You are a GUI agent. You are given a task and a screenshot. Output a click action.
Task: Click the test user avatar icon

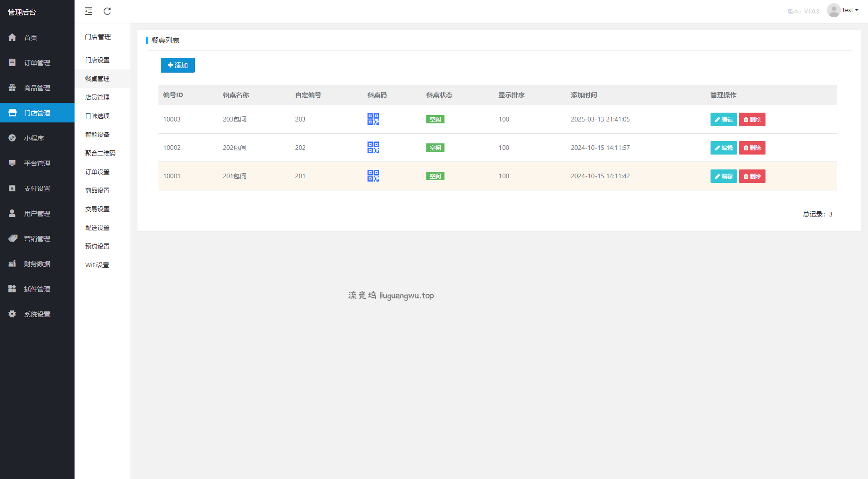(834, 10)
